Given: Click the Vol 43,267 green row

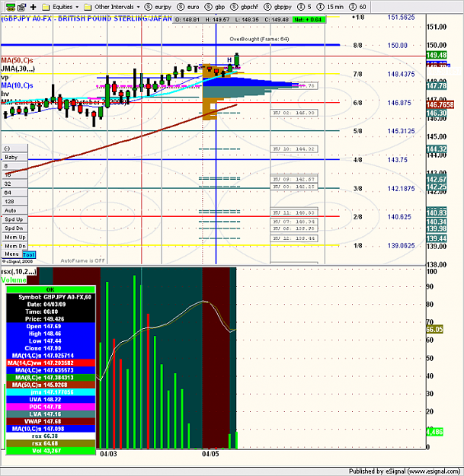Looking at the screenshot, I should (x=51, y=451).
